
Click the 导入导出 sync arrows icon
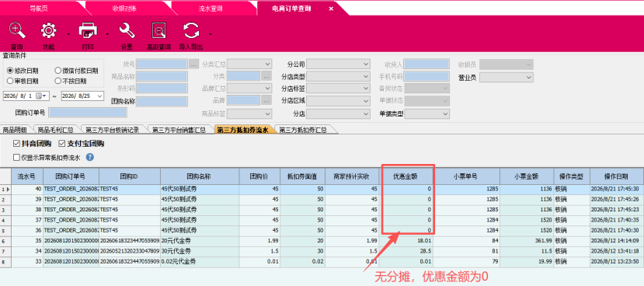[191, 31]
